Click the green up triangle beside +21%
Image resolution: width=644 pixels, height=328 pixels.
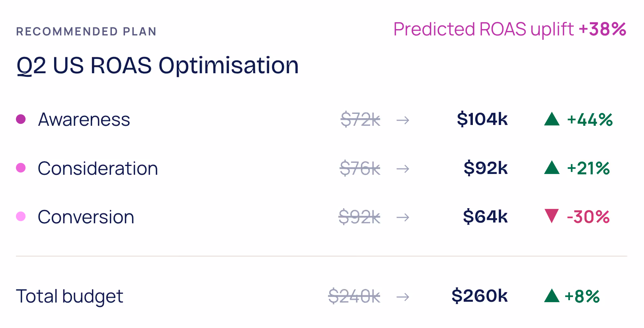(x=552, y=168)
